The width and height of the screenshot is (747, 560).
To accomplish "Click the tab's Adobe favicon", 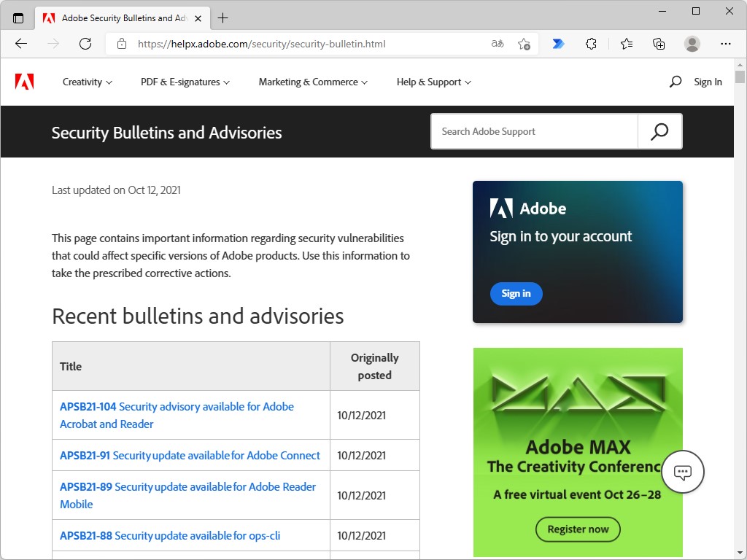I will [x=49, y=18].
